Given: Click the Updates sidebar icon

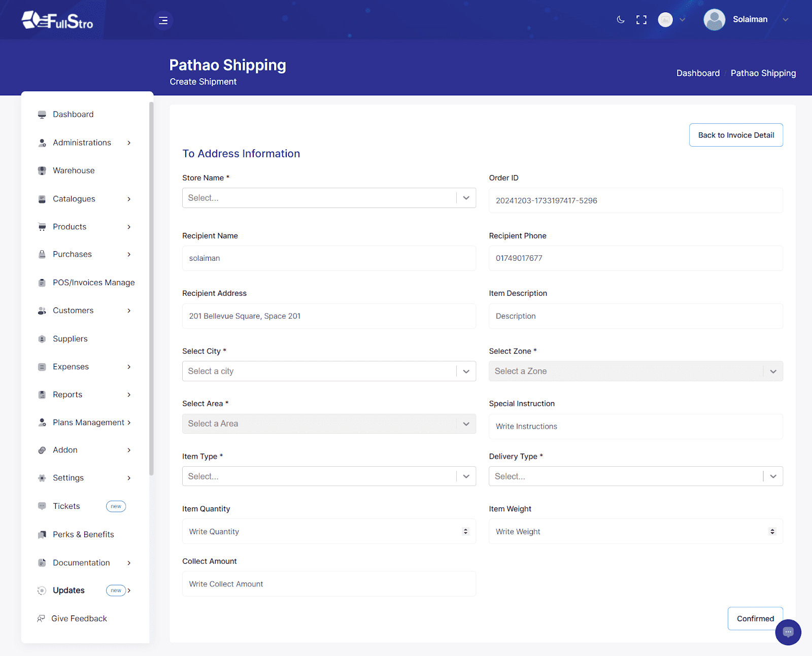Looking at the screenshot, I should (x=42, y=591).
